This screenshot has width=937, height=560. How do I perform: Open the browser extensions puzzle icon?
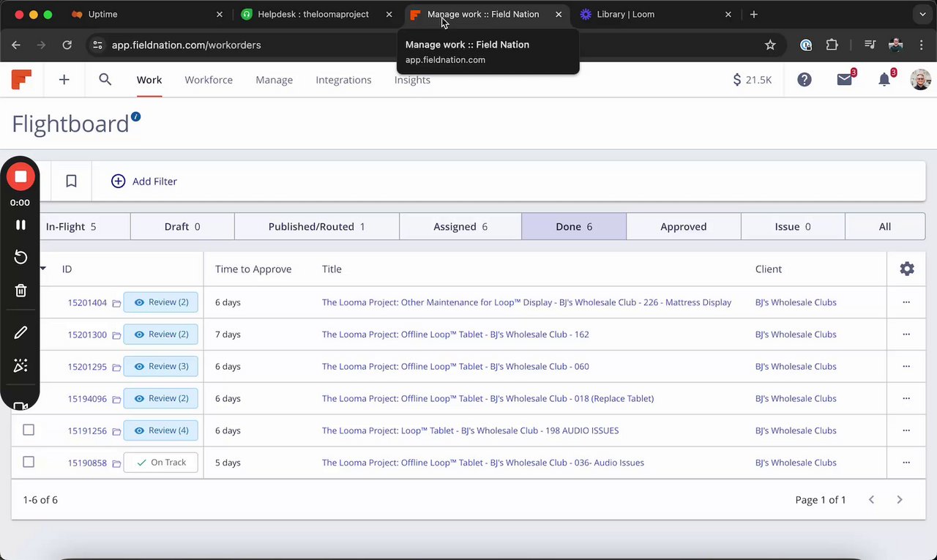(832, 45)
